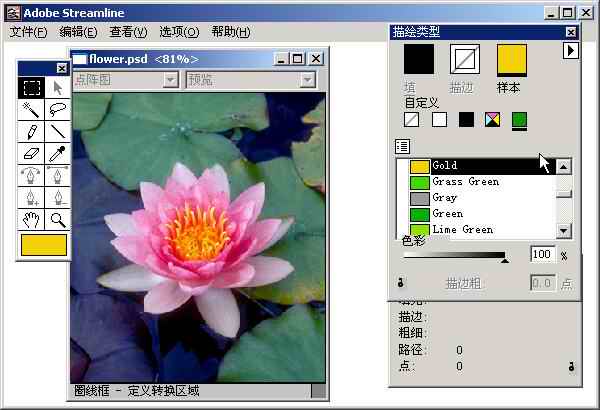
Task: Click the color list scroll down arrow
Action: coord(564,231)
